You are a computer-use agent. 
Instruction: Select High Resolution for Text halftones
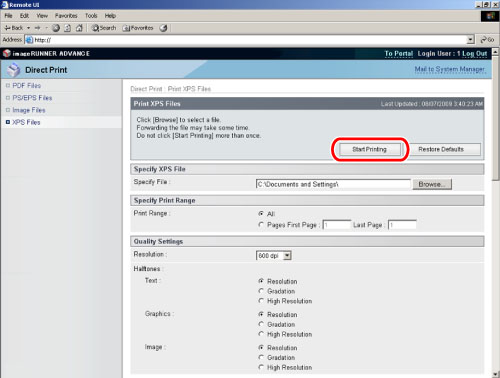click(261, 301)
